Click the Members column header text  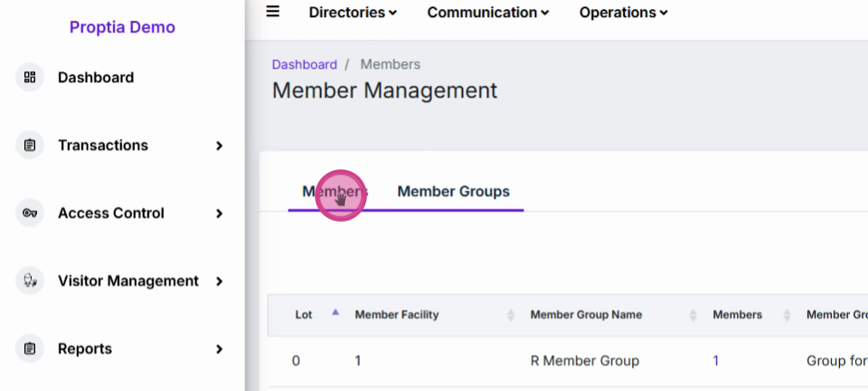point(738,315)
